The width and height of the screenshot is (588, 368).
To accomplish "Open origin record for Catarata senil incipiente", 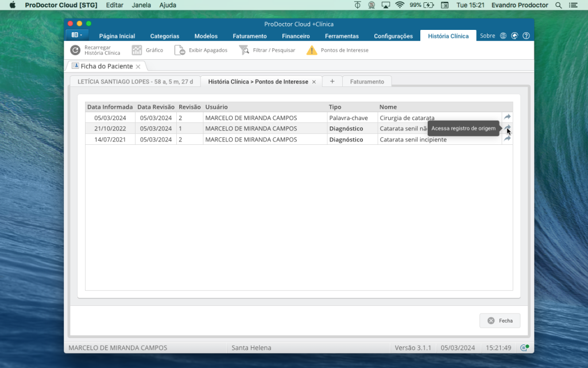I will click(508, 139).
